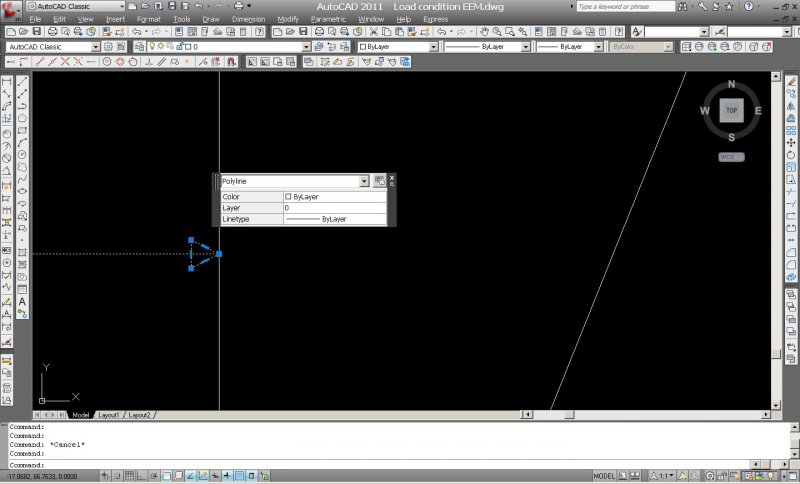Click Undo arrow in the Quick Access toolbar

(x=198, y=6)
